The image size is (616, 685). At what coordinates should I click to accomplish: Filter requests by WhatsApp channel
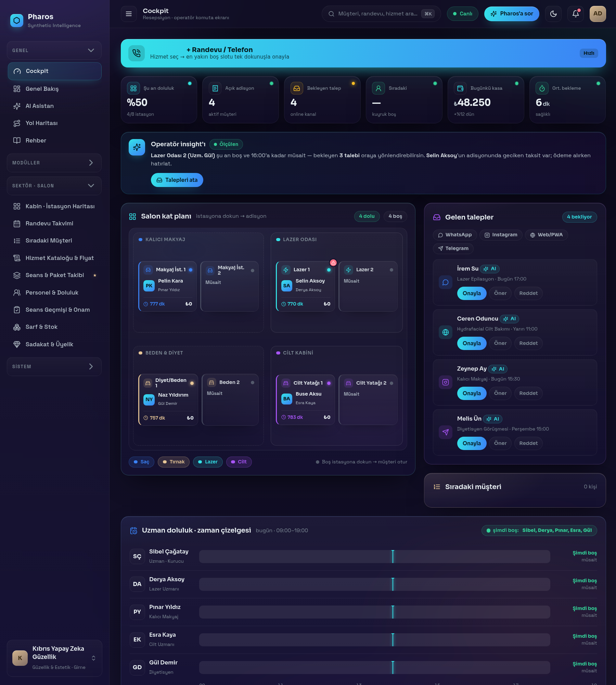tap(455, 235)
